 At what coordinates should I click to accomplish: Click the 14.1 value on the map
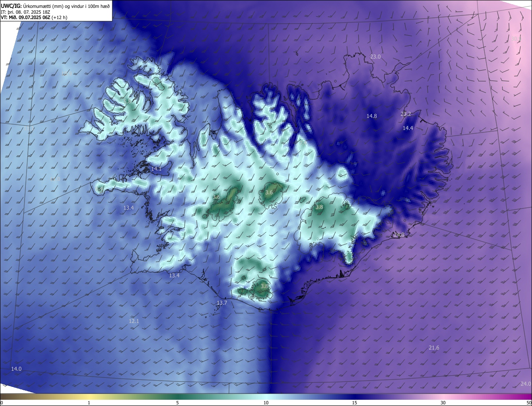156,169
